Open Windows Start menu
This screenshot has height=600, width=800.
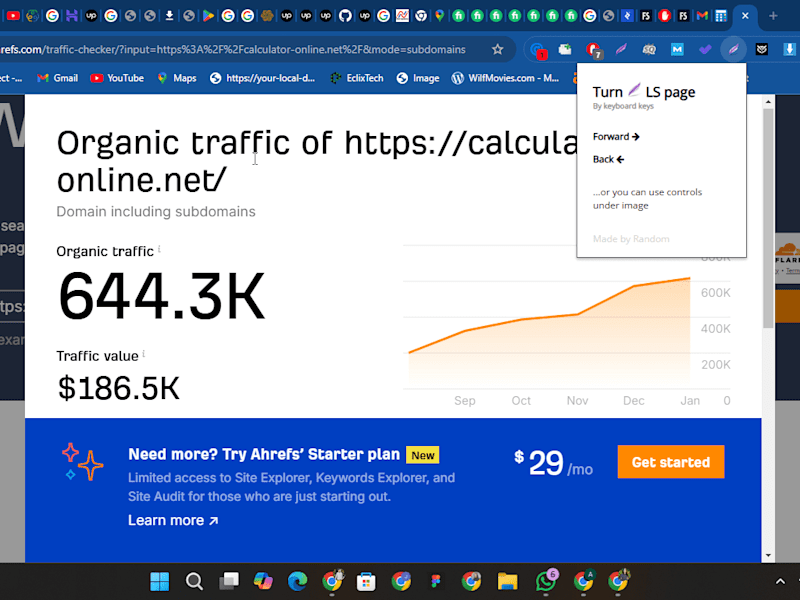click(159, 581)
